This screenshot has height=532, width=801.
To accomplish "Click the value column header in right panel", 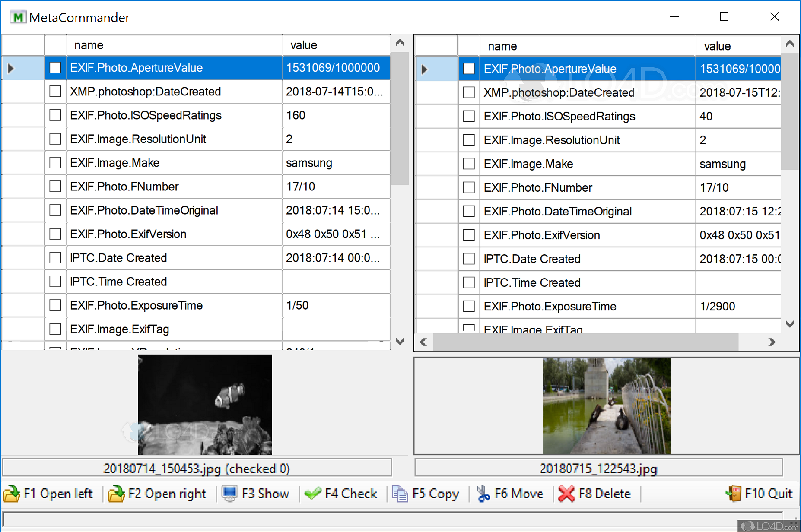I will [716, 46].
